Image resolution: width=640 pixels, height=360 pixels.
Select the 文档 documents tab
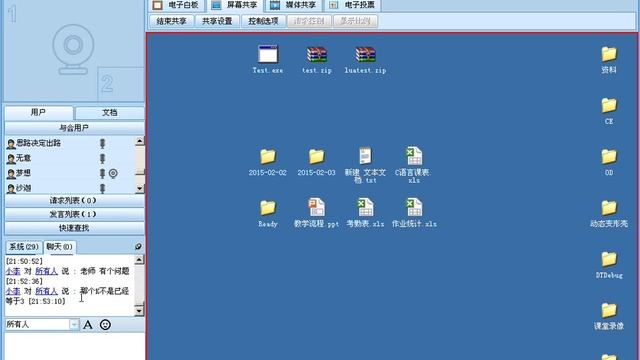(x=110, y=113)
